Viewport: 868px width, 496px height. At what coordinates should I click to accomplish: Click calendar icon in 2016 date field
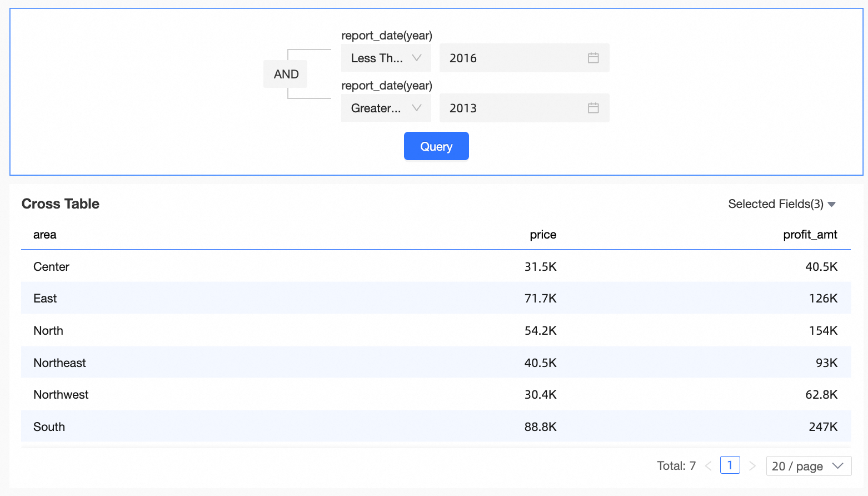click(x=593, y=58)
